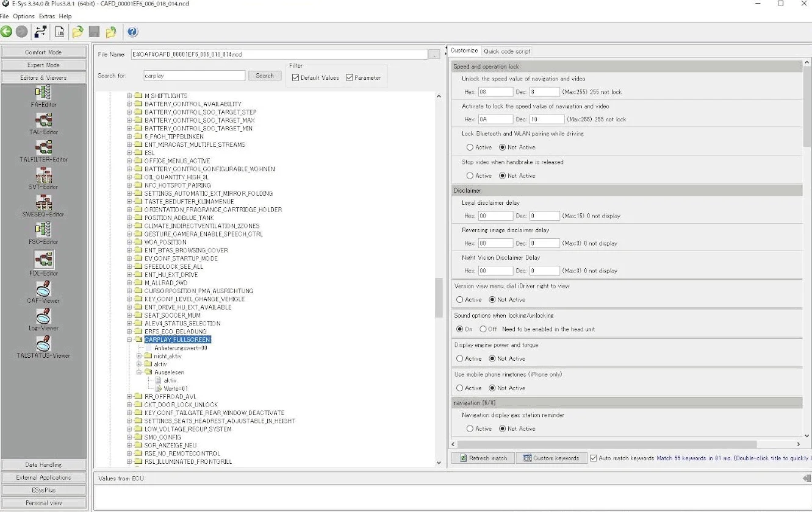This screenshot has height=512, width=812.
Task: Click the first open-folder toolbar icon
Action: (77, 32)
